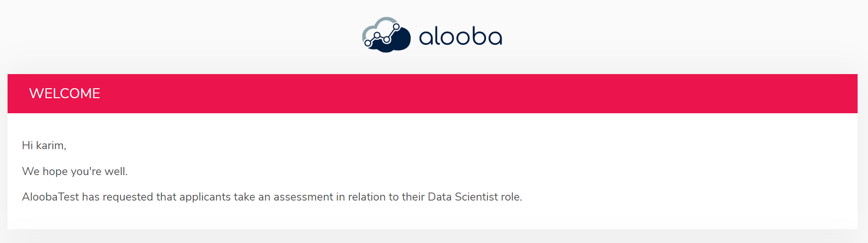Click the red welcome banner
This screenshot has width=868, height=243.
click(x=433, y=93)
